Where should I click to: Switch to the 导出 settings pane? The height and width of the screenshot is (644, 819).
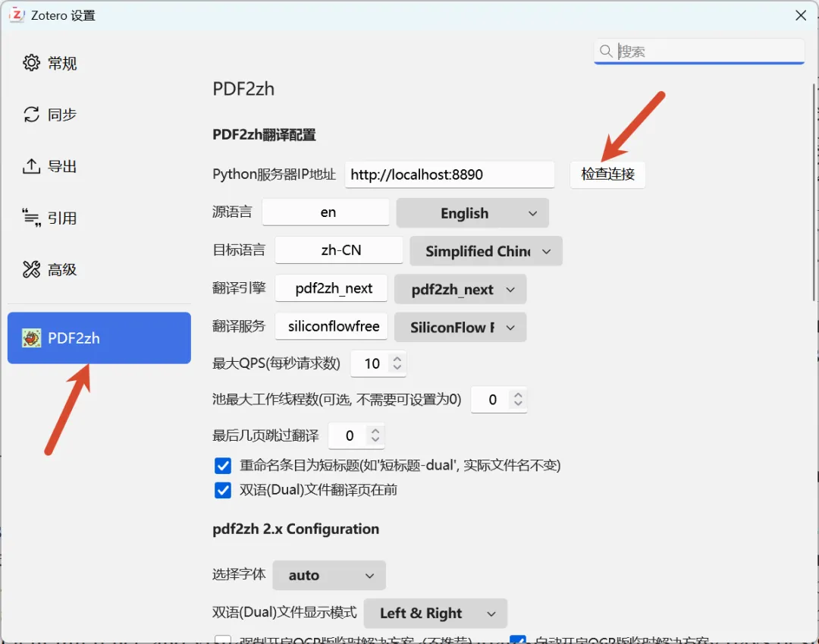coord(99,166)
